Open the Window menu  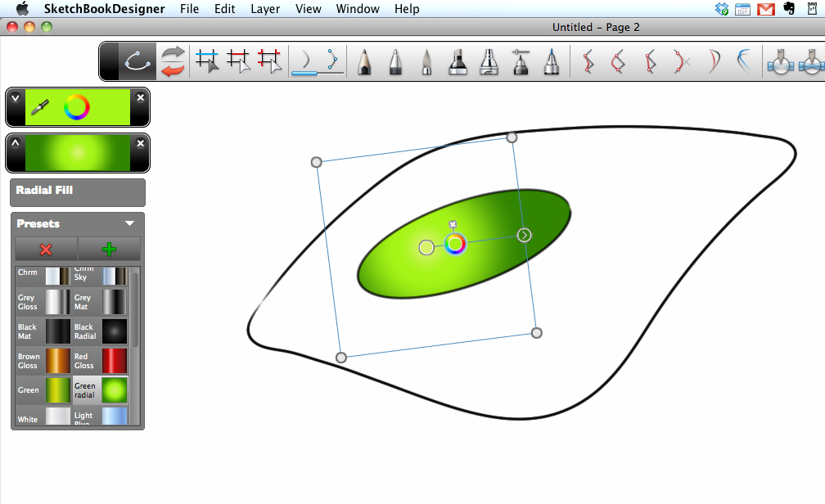[358, 9]
